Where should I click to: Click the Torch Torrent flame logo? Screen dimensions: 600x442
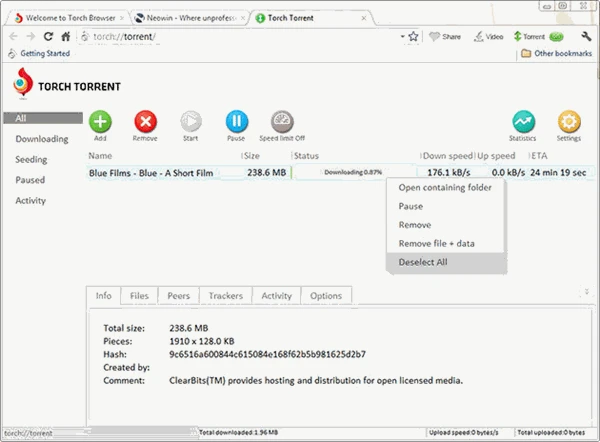tap(23, 83)
